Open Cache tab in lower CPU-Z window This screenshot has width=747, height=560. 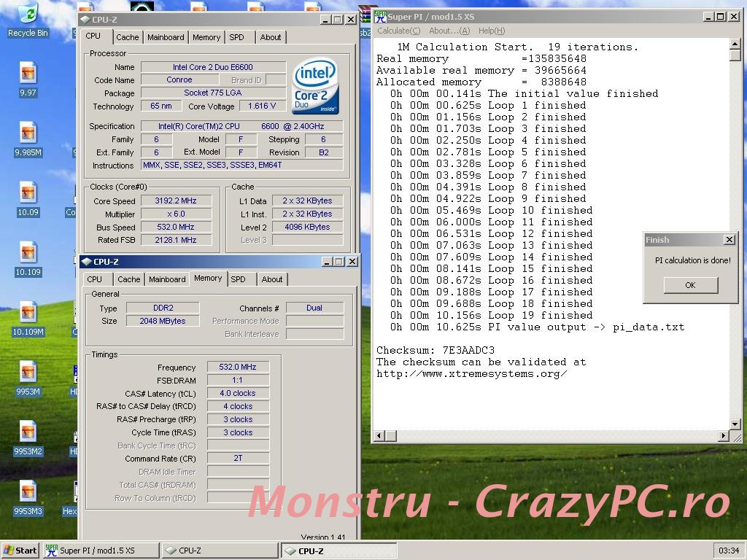pos(128,279)
